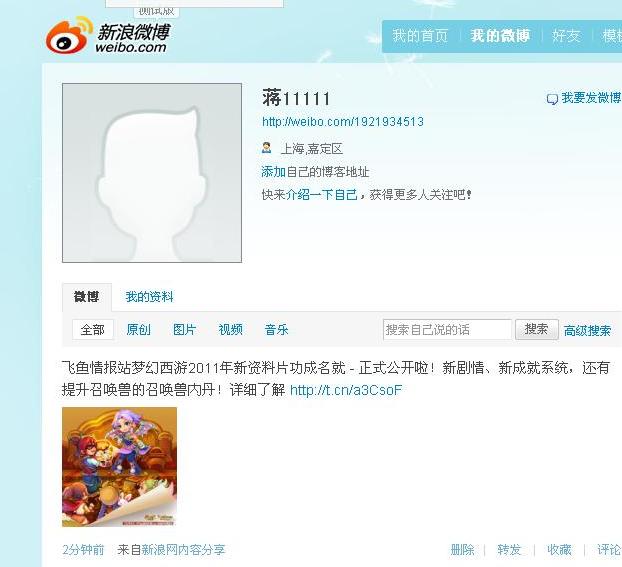Open the cartoon game image in post
Image resolution: width=622 pixels, height=567 pixels.
tap(119, 467)
